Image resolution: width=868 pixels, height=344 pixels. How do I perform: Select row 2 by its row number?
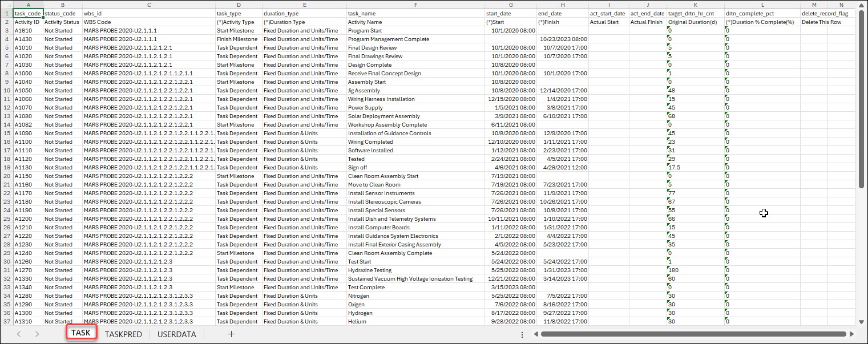point(6,22)
